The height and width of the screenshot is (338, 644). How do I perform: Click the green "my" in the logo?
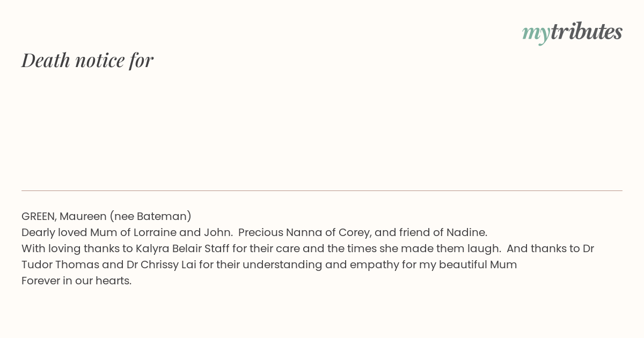click(x=536, y=34)
